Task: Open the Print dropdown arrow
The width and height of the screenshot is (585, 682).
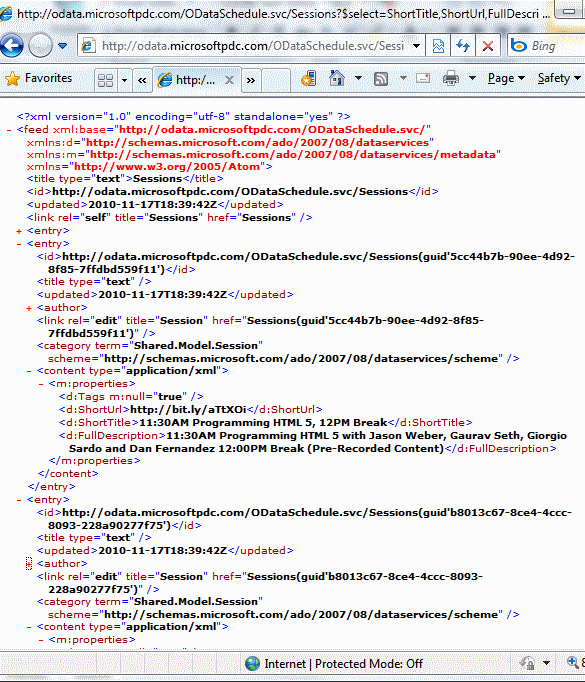Action: pos(472,78)
